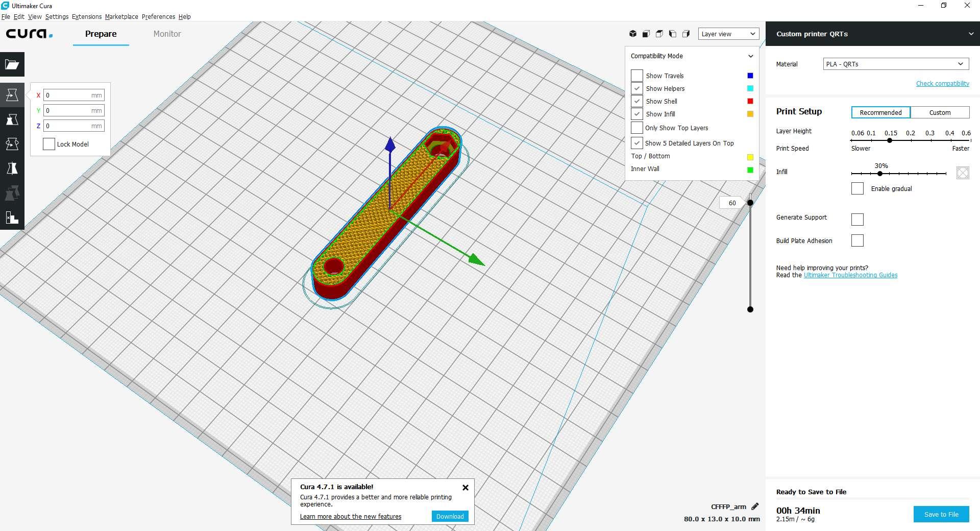Viewport: 980px width, 531px height.
Task: Enable gradual infill checkbox
Action: coord(857,188)
